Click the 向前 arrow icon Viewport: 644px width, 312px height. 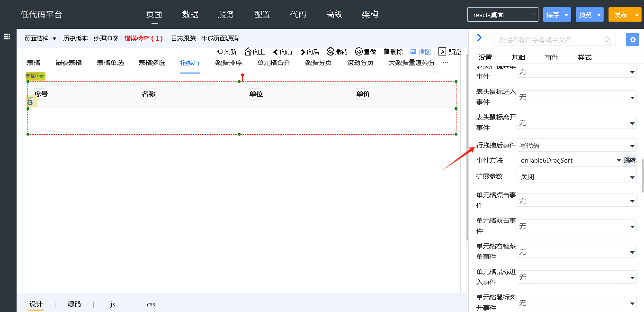point(276,52)
